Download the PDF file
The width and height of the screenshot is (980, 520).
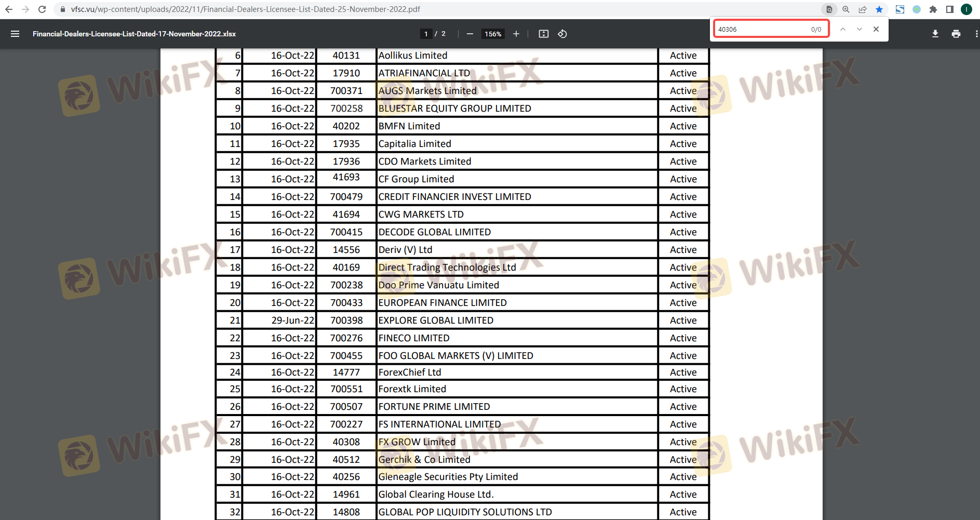point(935,34)
